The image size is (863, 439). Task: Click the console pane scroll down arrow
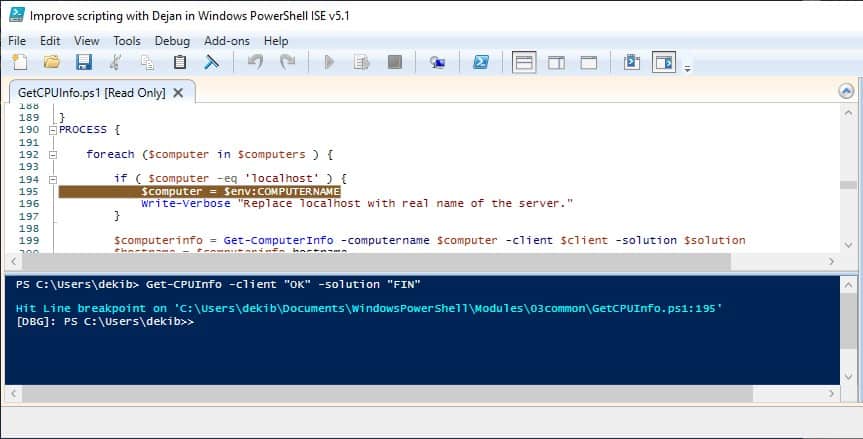coord(848,377)
